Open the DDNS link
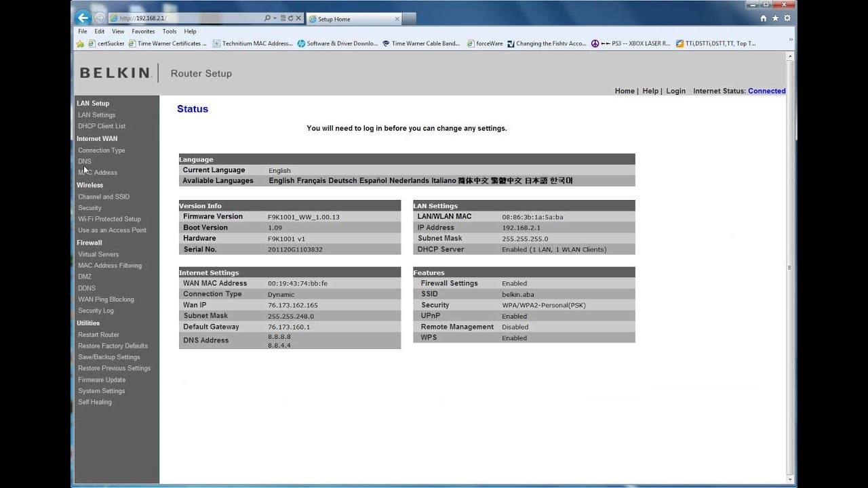The width and height of the screenshot is (868, 488). pyautogui.click(x=87, y=288)
